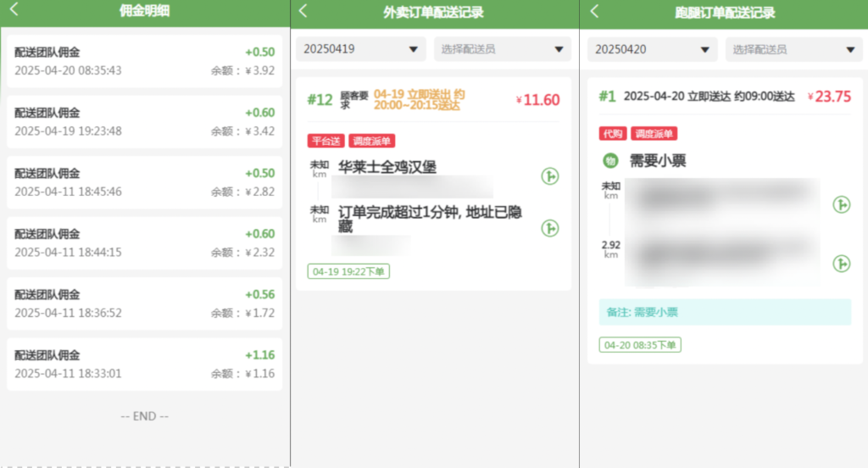Click the ¥23.75 order amount

[829, 97]
